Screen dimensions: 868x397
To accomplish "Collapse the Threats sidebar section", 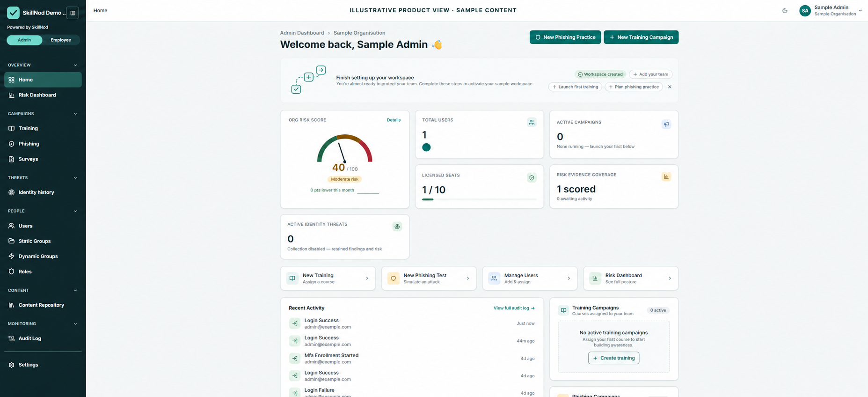I will click(75, 178).
